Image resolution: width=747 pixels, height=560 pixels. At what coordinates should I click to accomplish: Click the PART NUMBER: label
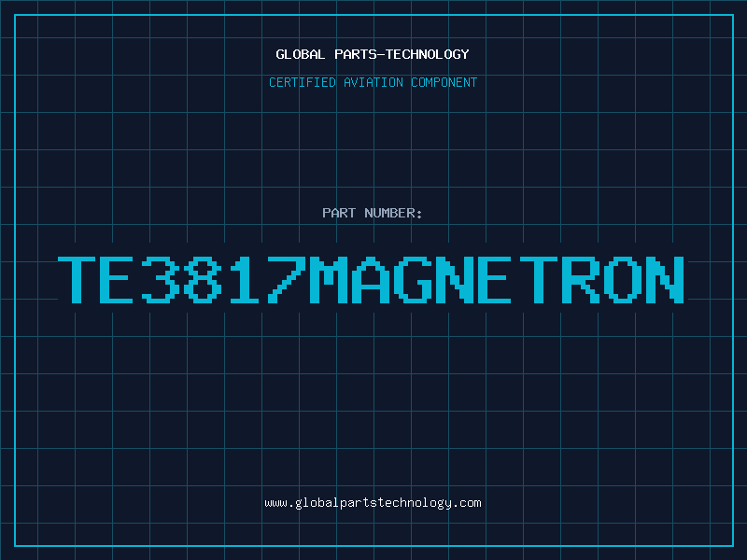(373, 213)
